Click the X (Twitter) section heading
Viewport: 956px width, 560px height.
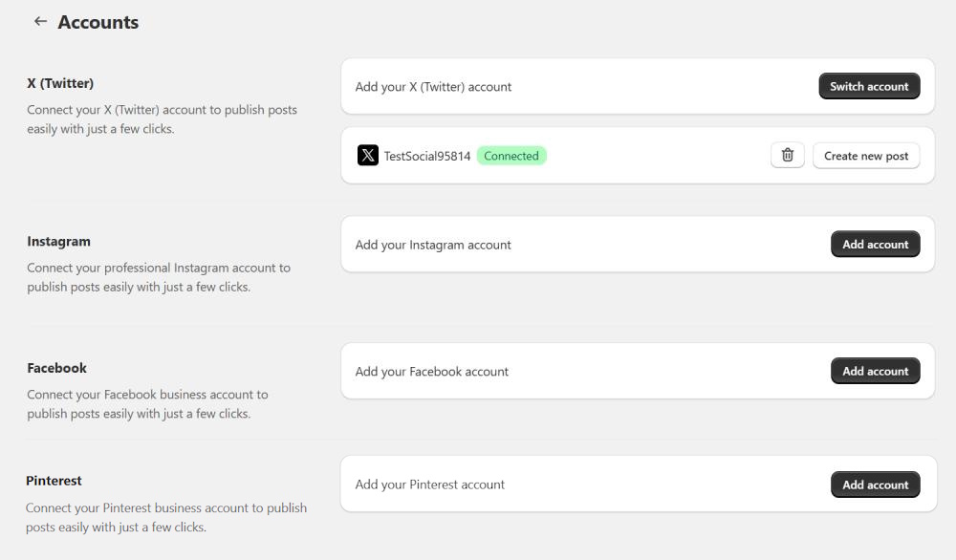(x=60, y=83)
